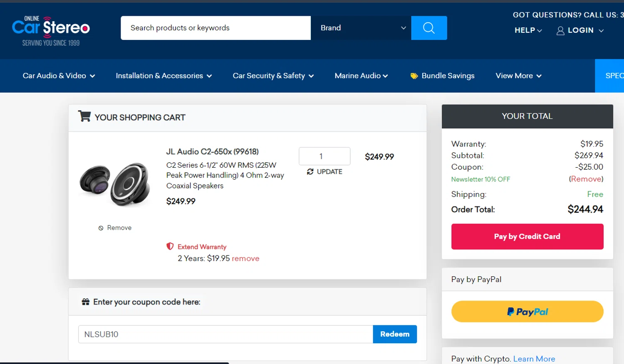This screenshot has width=624, height=364.
Task: Click the magnifier search button
Action: (x=429, y=28)
